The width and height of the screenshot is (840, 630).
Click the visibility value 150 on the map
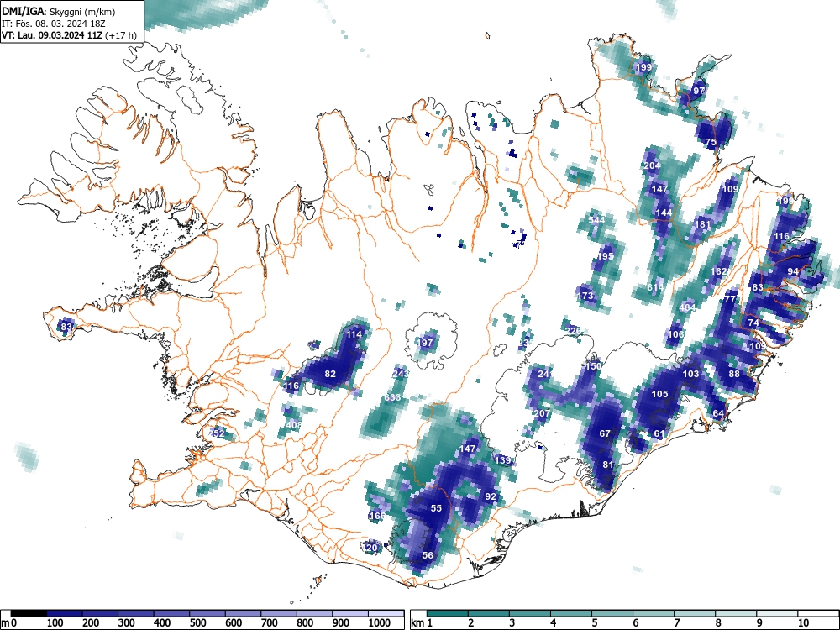[x=592, y=366]
